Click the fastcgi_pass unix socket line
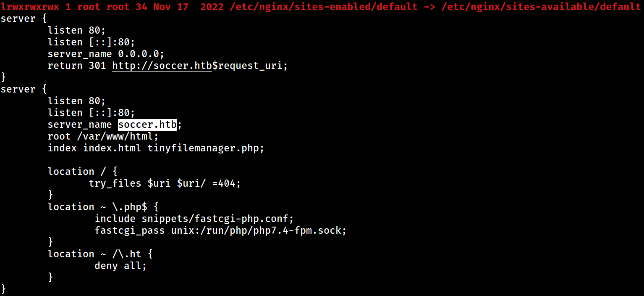644x296 pixels. click(221, 230)
